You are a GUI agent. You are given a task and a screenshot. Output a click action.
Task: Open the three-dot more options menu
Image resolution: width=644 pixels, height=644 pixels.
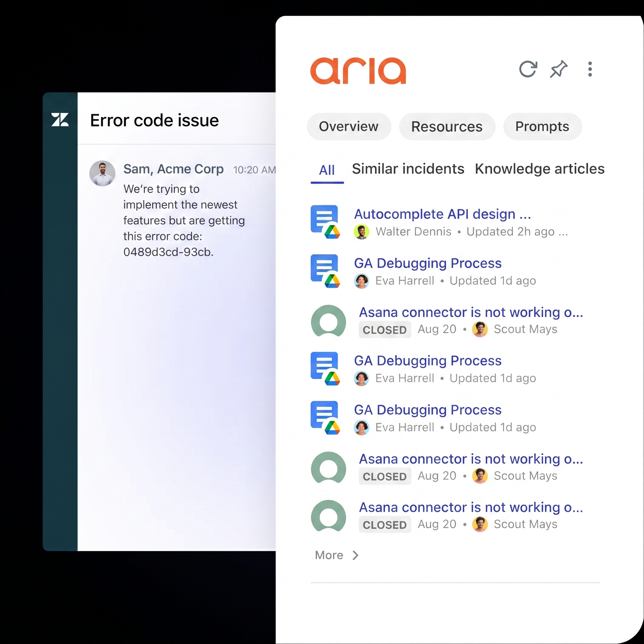coord(590,69)
